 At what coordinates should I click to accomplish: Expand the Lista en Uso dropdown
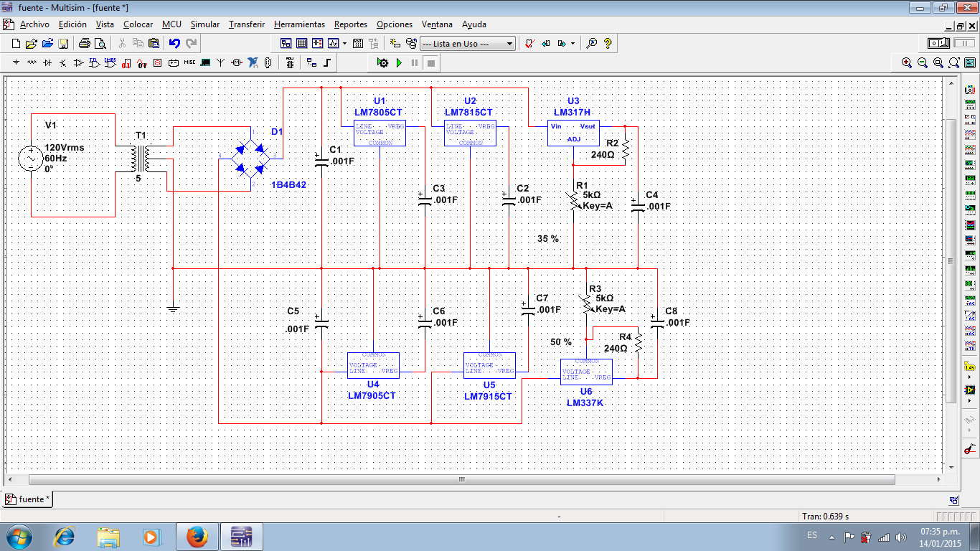click(x=509, y=44)
